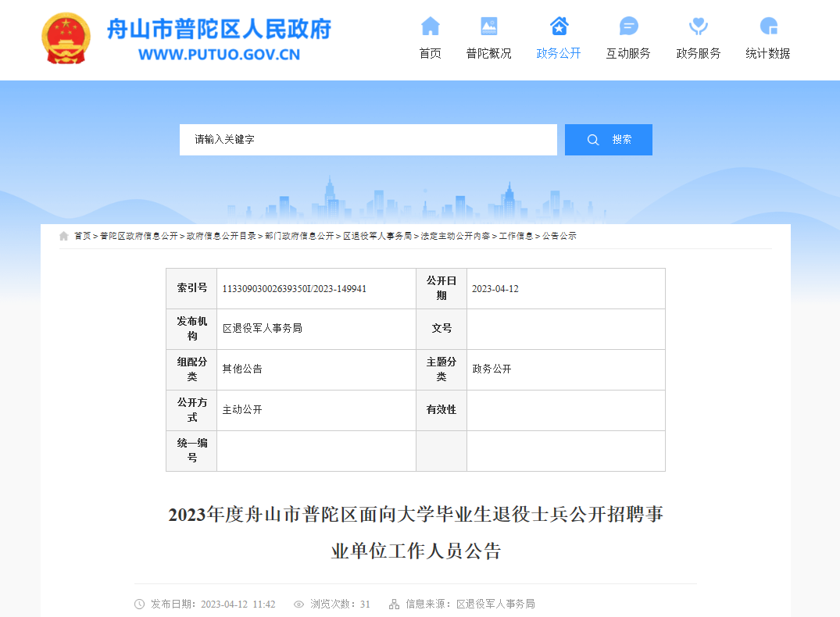
Task: Click the pie chart icon above 统计数据
Action: (x=768, y=26)
